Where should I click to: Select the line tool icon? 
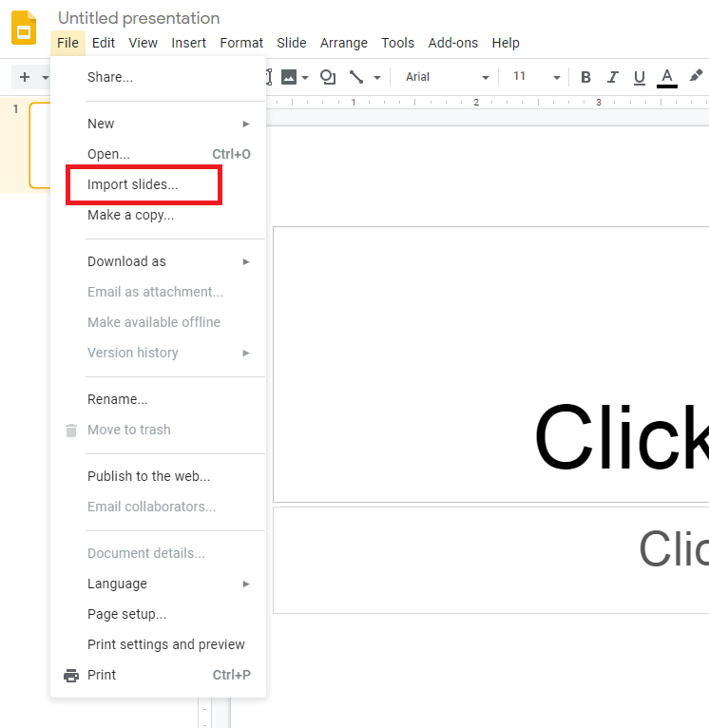(356, 77)
